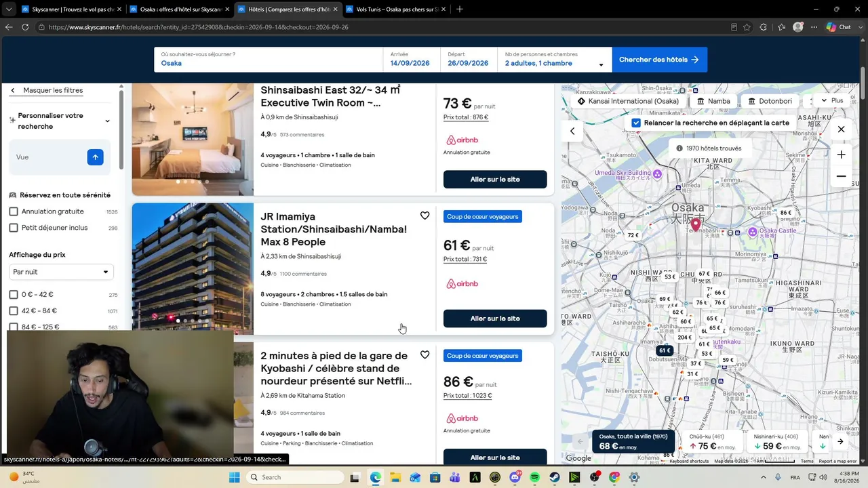Select the Dotonbori map chip
This screenshot has height=488, width=868.
[770, 101]
